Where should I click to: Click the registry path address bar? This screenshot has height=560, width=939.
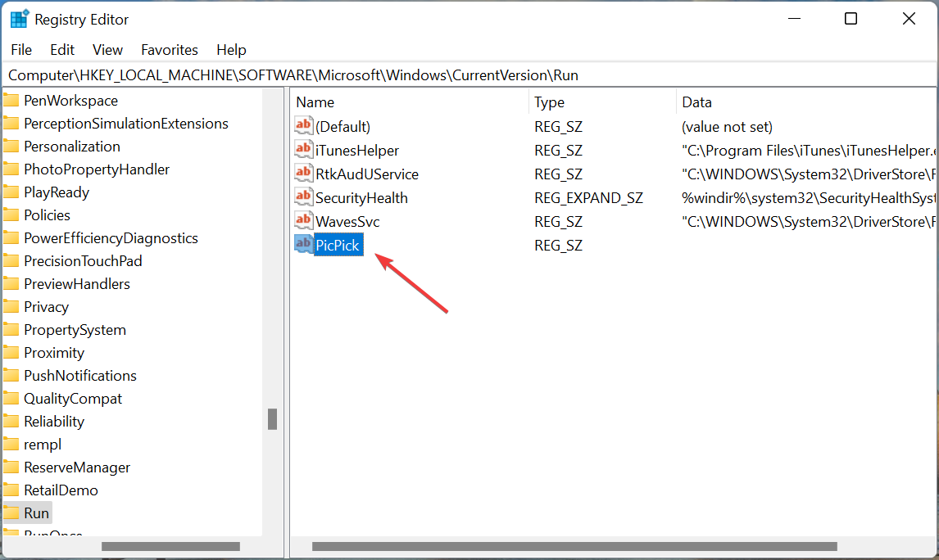[469, 75]
